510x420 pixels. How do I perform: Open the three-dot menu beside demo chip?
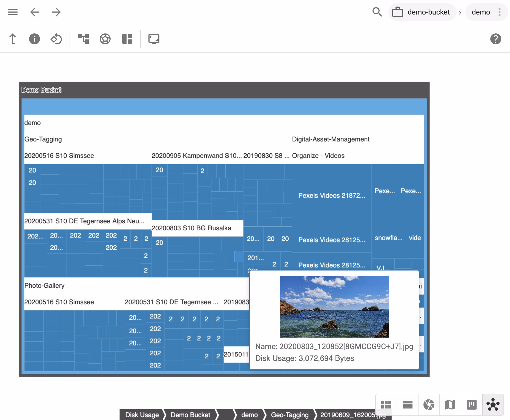pyautogui.click(x=499, y=12)
